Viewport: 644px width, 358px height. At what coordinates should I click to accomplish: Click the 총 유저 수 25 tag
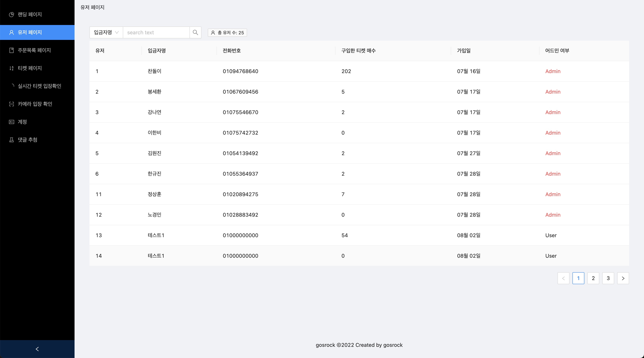pos(227,33)
